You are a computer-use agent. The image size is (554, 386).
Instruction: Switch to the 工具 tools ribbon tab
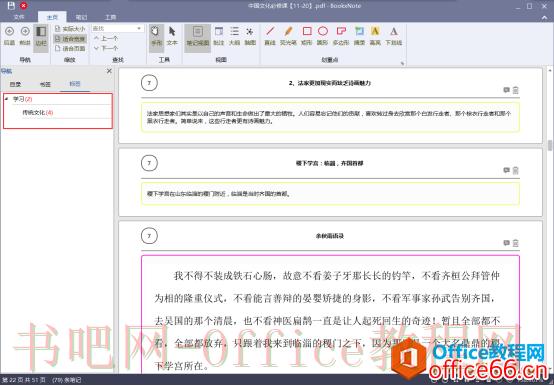[110, 17]
